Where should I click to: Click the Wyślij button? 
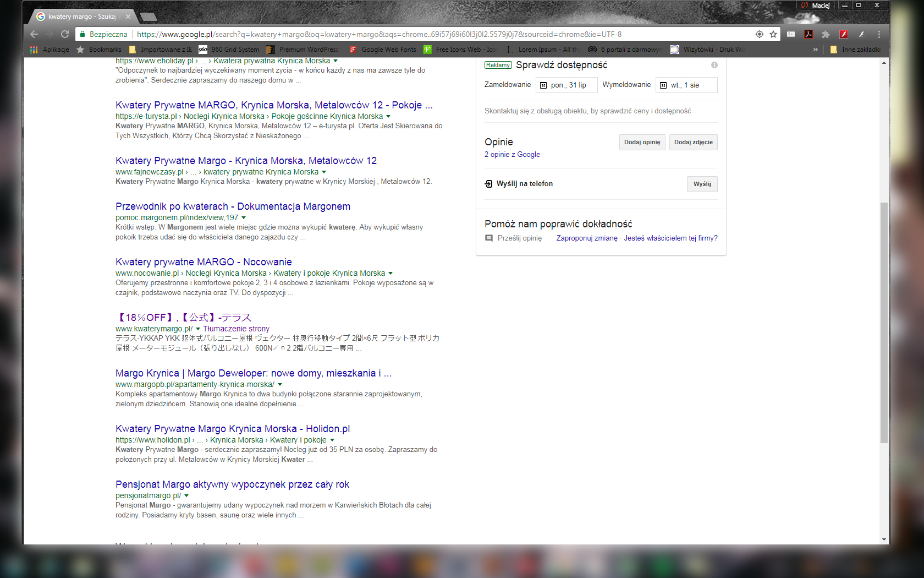(x=702, y=184)
